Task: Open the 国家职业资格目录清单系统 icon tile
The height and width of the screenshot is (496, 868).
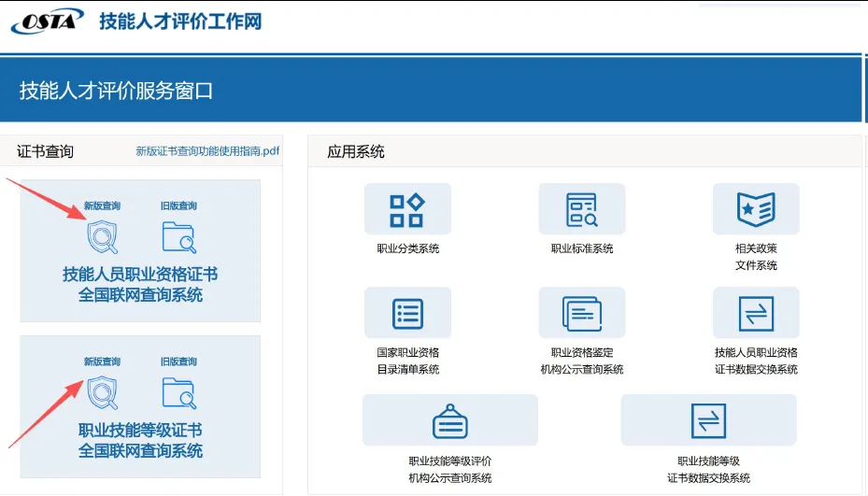Action: (407, 313)
